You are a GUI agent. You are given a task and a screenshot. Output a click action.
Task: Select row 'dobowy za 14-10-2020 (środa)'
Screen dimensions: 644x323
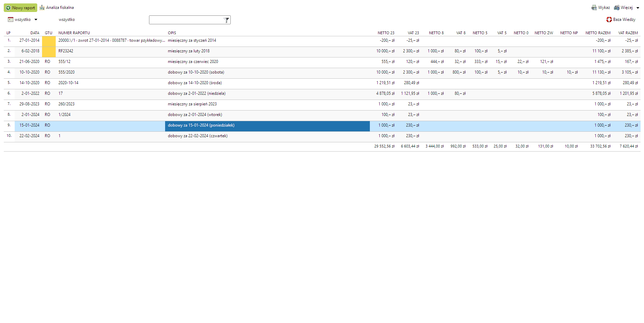tap(194, 83)
